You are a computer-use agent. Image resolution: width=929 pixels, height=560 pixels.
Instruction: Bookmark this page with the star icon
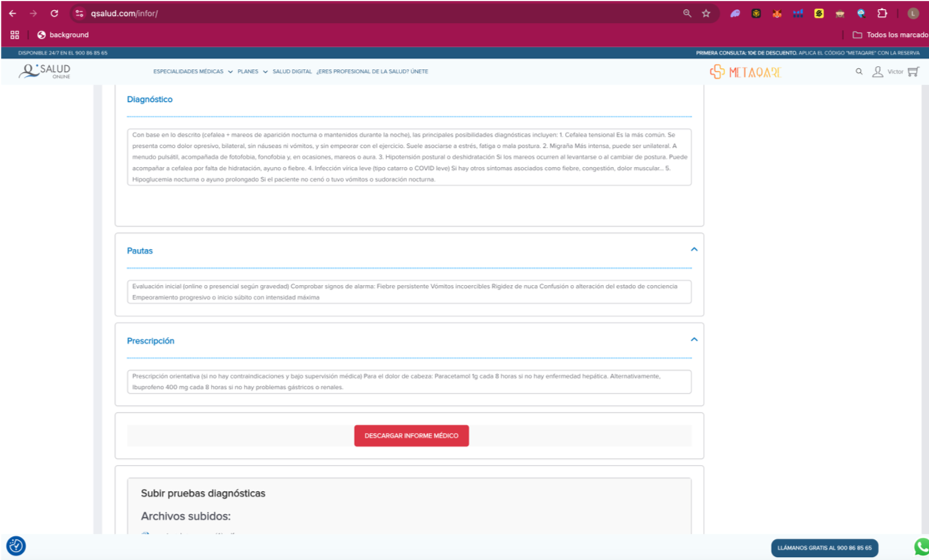[706, 14]
